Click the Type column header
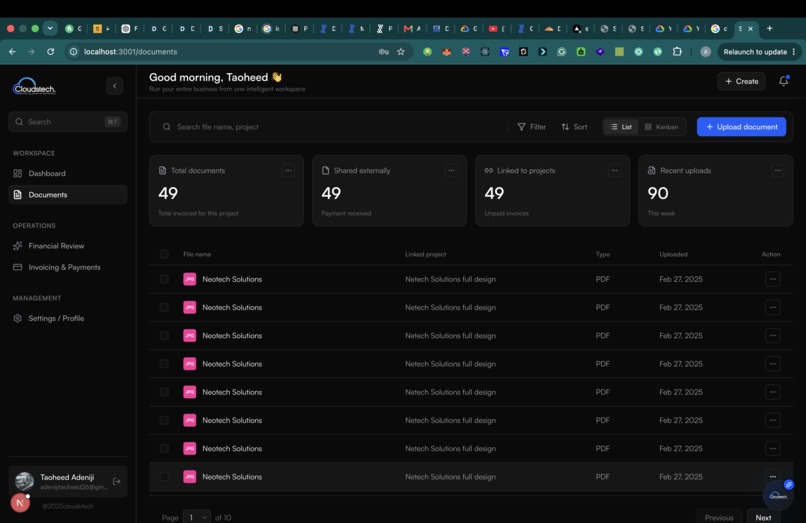The image size is (806, 523). pyautogui.click(x=602, y=254)
